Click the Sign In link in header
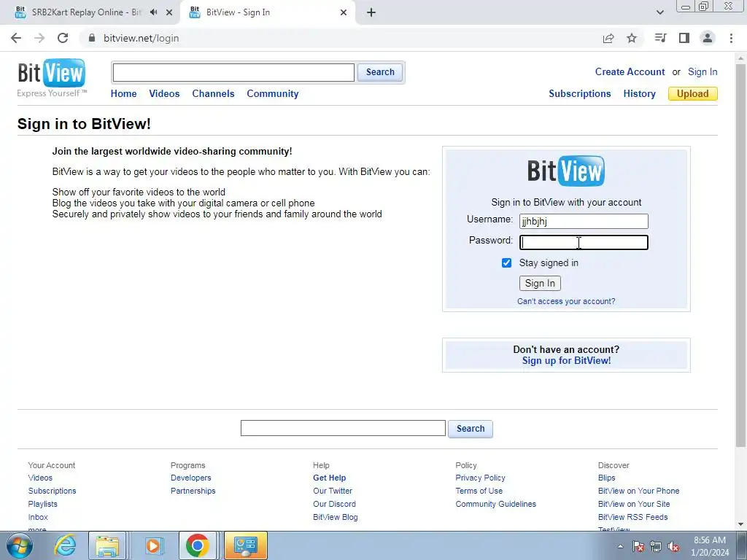 click(x=703, y=72)
